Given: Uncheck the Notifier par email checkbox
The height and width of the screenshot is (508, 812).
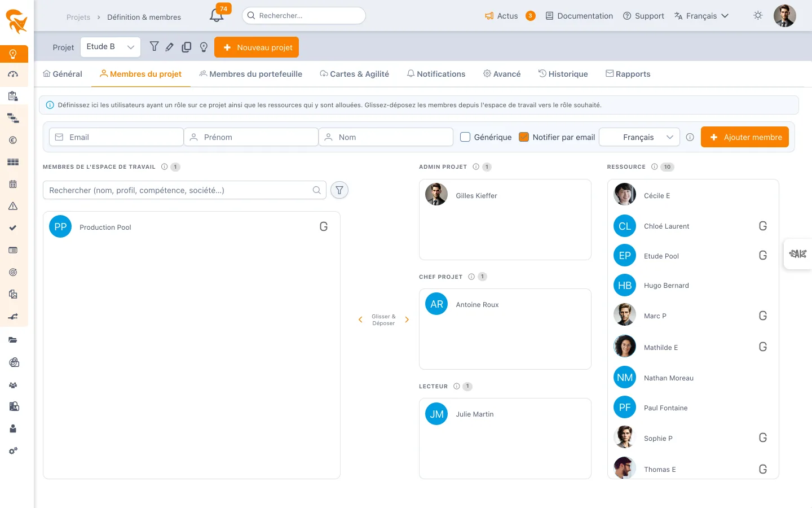Looking at the screenshot, I should [524, 137].
